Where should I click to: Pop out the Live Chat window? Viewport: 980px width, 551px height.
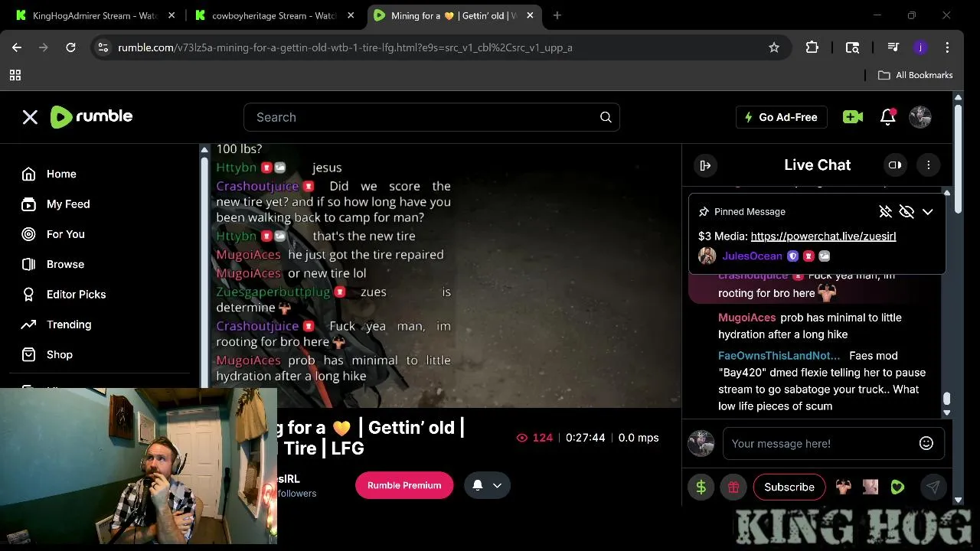pyautogui.click(x=895, y=165)
